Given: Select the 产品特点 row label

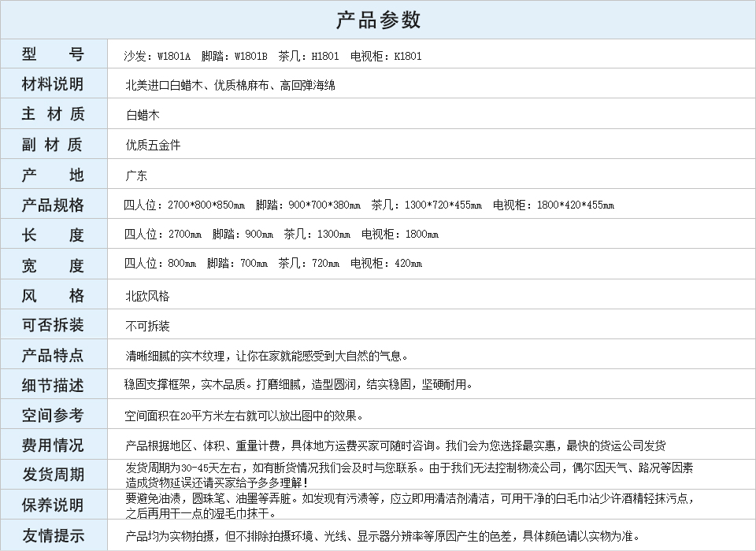Looking at the screenshot, I should coord(53,355).
